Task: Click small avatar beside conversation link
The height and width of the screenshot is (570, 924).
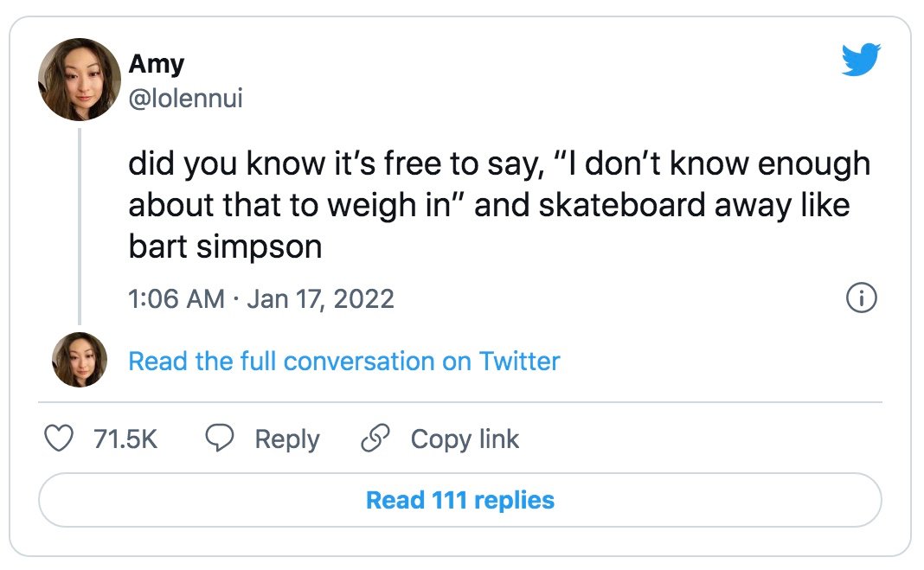Action: pos(80,360)
